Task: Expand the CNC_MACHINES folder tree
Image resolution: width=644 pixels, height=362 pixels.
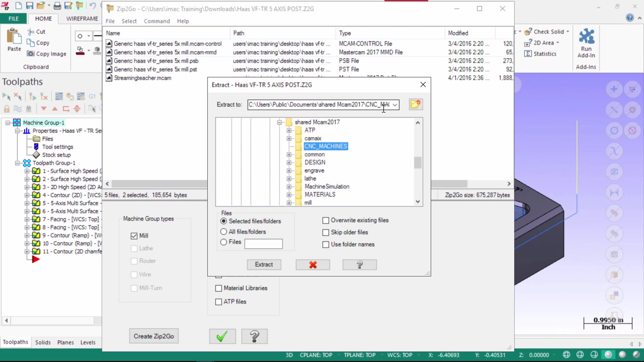Action: 288,146
